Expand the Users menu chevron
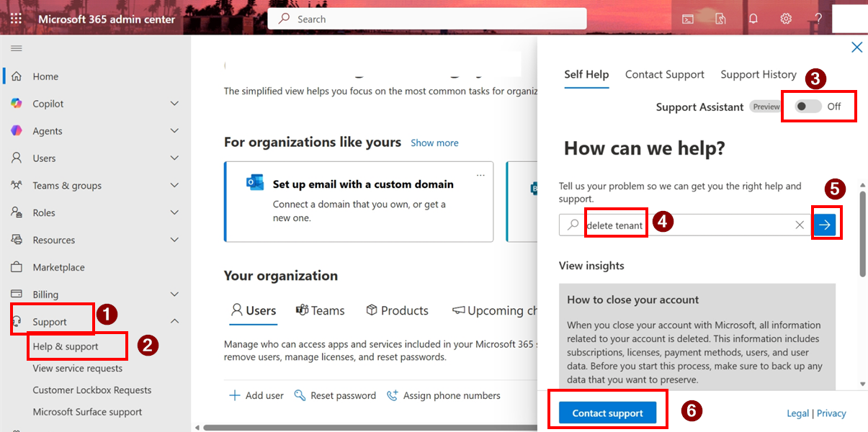Screen dimensions: 868x432 174,158
